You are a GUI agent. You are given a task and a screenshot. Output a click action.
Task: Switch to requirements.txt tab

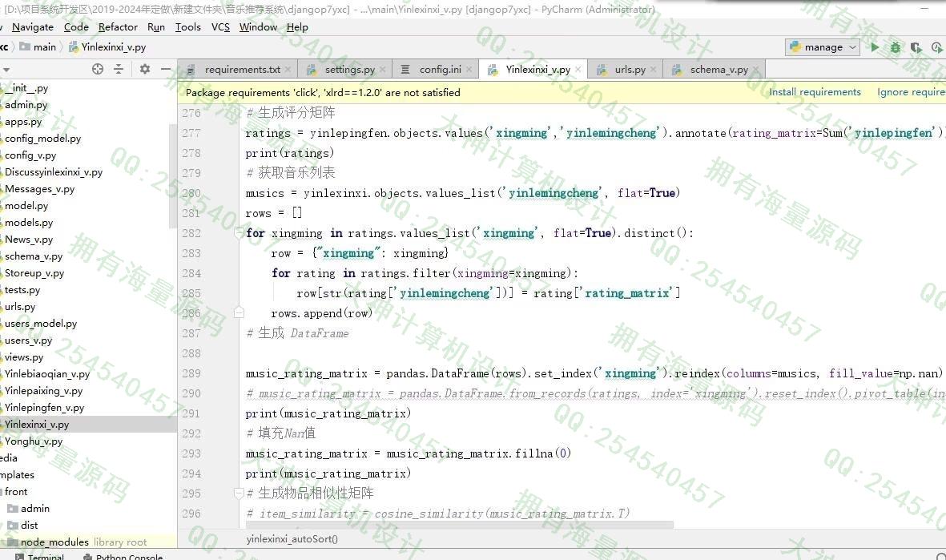[238, 70]
